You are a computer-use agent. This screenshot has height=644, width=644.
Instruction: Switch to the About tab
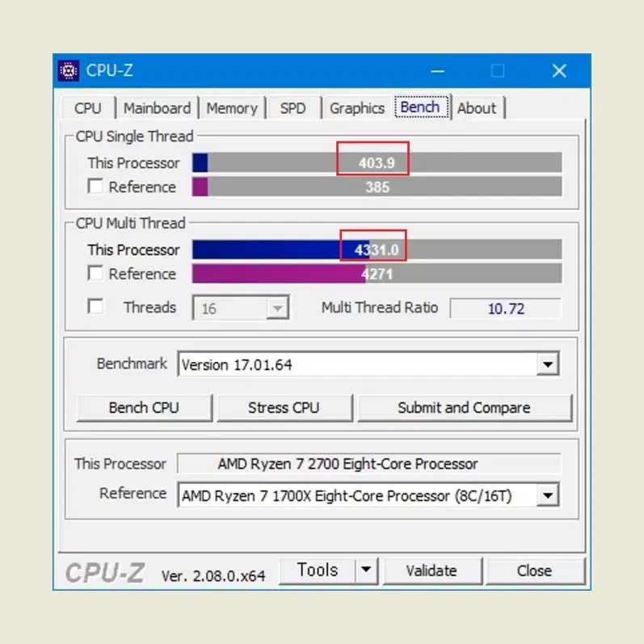(x=477, y=108)
